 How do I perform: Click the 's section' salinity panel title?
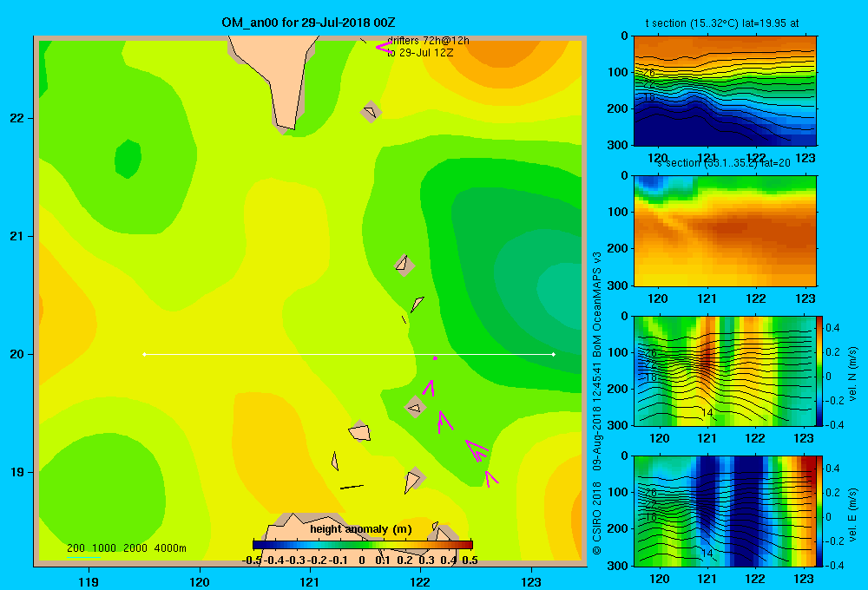click(x=724, y=163)
